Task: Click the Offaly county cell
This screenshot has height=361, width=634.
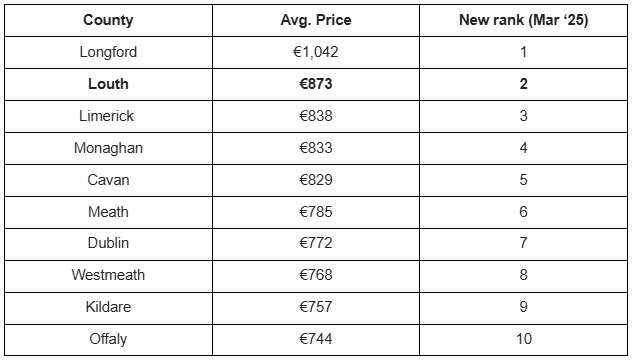Action: (108, 340)
